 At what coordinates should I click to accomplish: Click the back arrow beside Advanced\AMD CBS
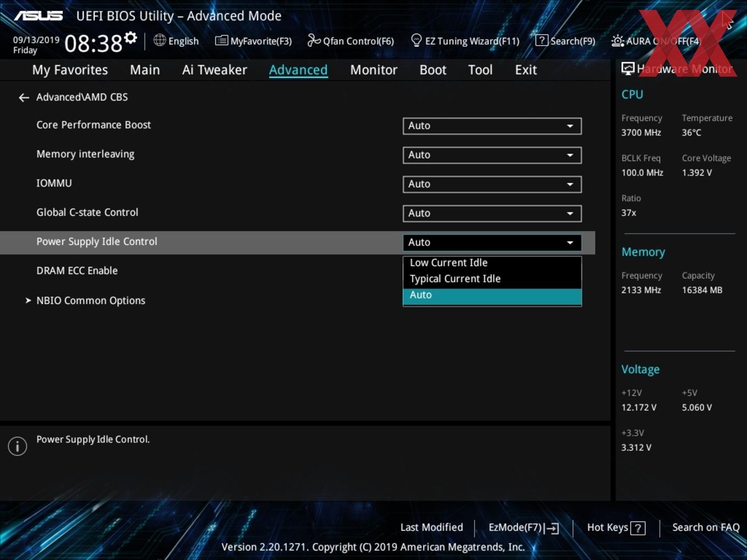(24, 97)
